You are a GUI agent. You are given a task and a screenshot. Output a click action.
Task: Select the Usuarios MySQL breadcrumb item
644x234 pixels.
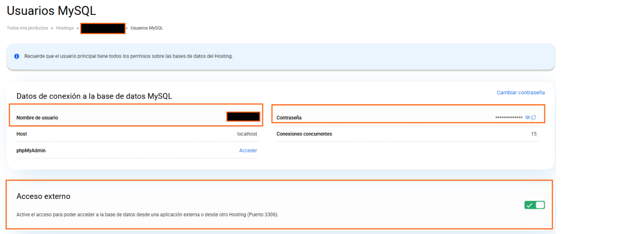(146, 28)
